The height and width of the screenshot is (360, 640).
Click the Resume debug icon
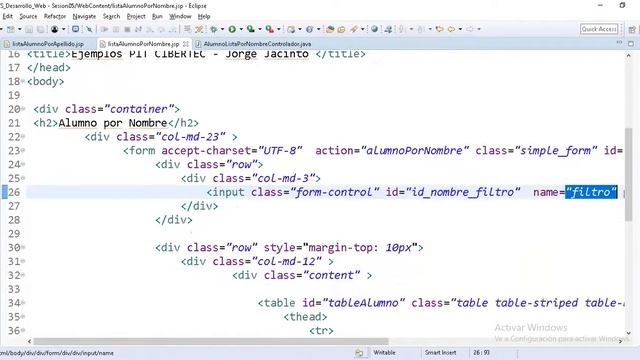point(104,29)
